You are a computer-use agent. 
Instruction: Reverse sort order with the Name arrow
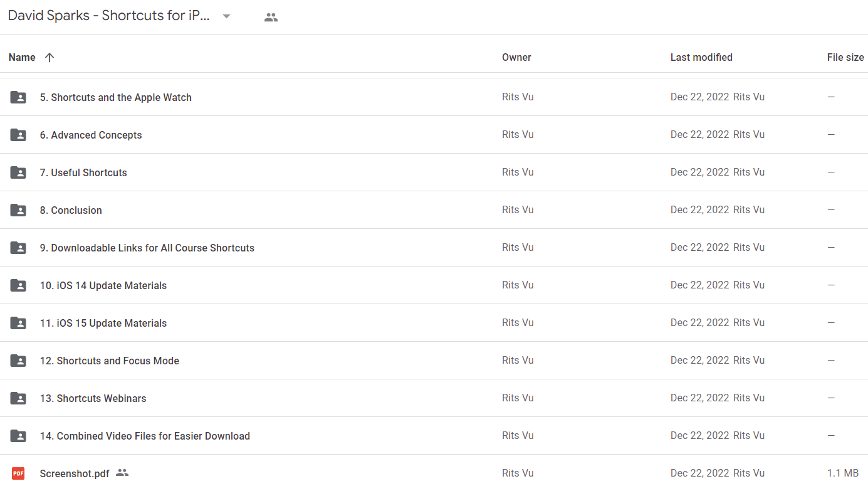[x=50, y=57]
